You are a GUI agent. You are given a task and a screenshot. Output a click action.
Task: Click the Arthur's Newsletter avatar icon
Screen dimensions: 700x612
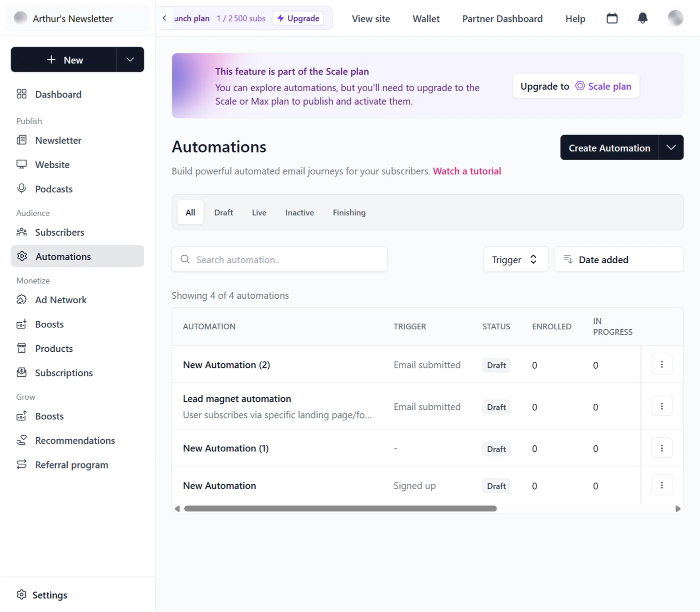pos(20,18)
